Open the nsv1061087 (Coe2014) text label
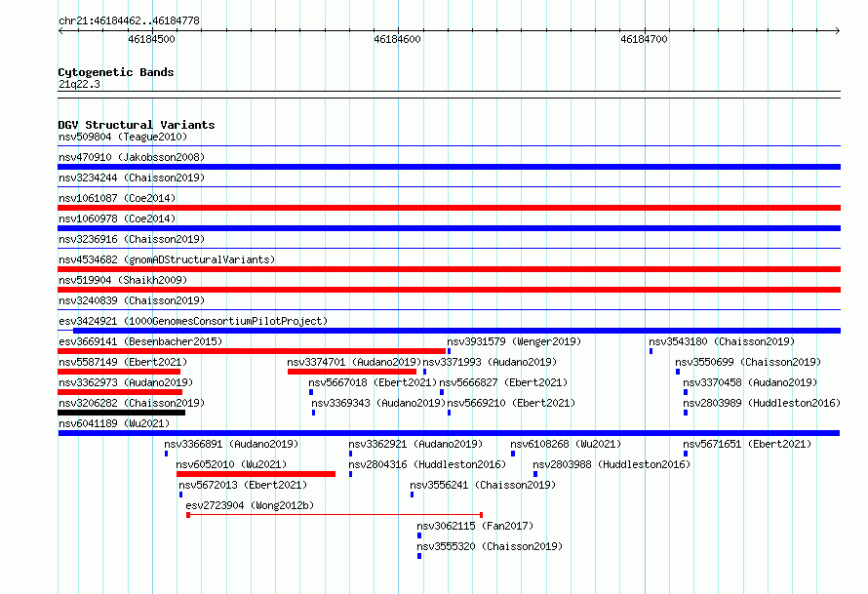This screenshot has height=594, width=868. pos(117,198)
